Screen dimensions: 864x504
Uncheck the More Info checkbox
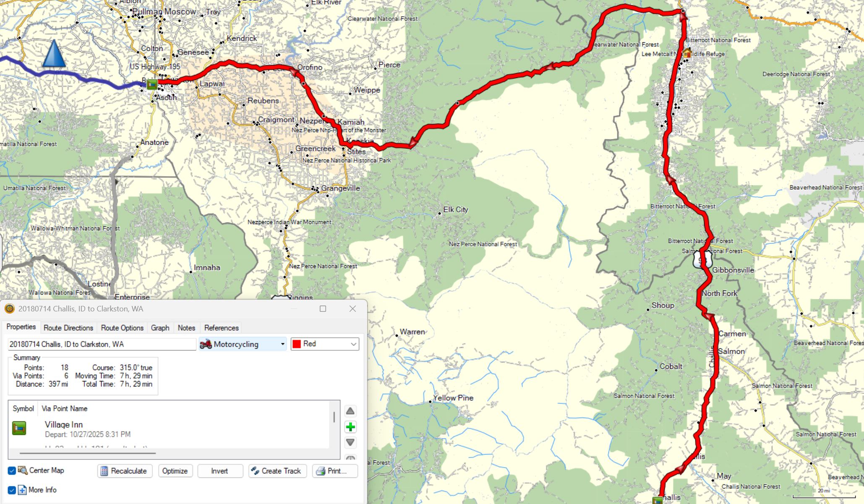[12, 490]
